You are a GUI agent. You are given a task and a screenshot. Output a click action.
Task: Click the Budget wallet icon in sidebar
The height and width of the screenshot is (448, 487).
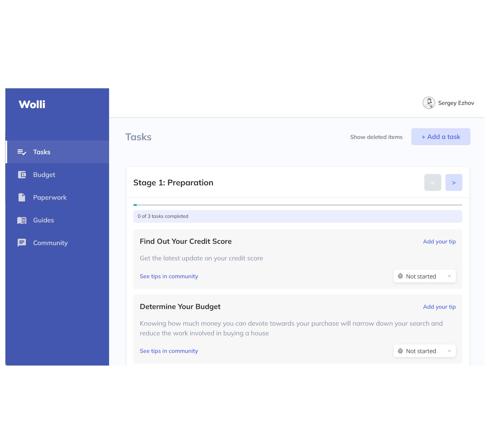[22, 175]
